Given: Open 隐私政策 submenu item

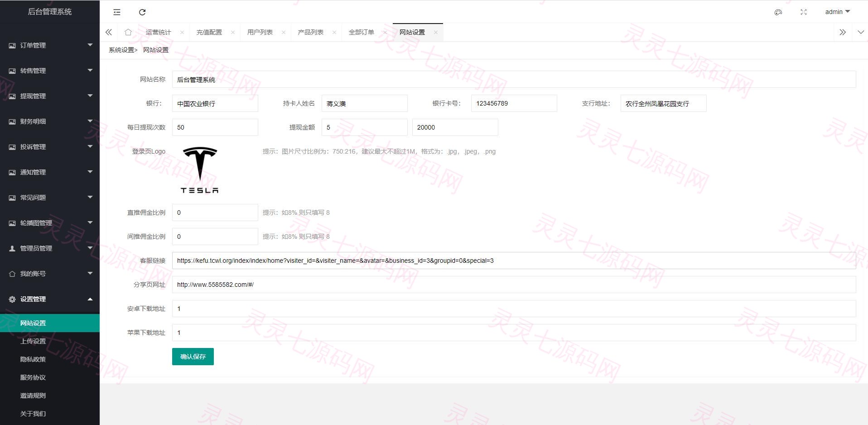Looking at the screenshot, I should 50,359.
